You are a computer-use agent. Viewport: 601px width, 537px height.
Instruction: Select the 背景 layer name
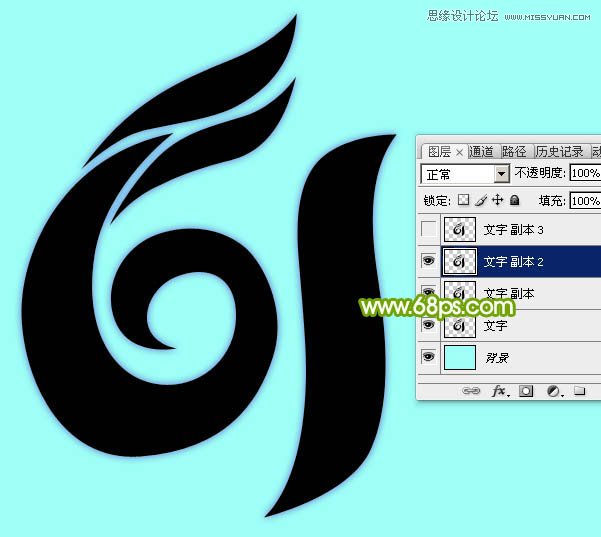[497, 358]
